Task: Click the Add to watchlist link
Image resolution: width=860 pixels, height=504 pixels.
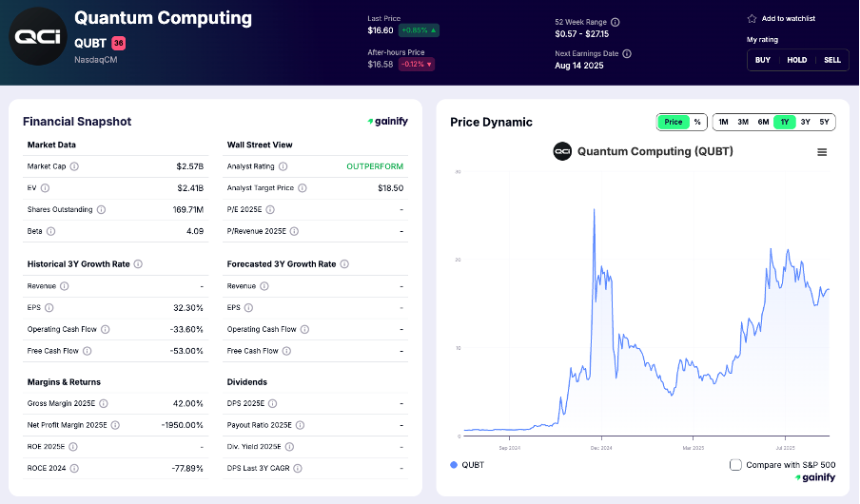Action: point(788,19)
